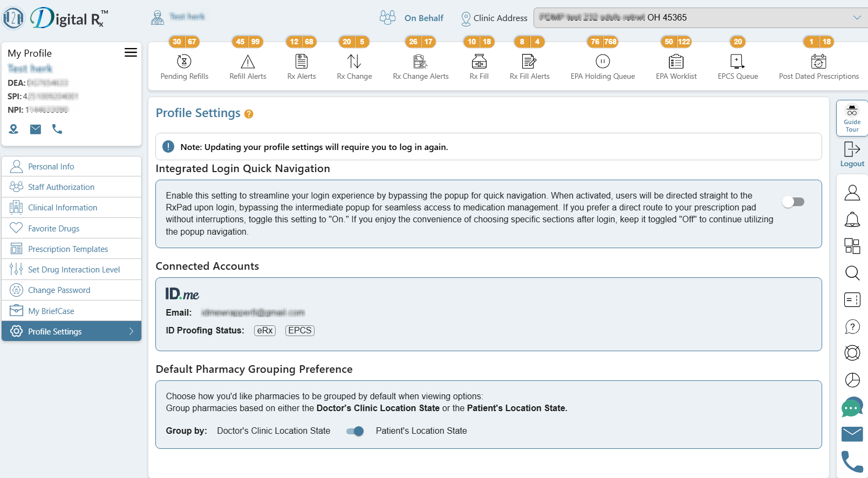Viewport: 868px width, 478px height.
Task: Open My BriefCase menu item
Action: [x=72, y=311]
